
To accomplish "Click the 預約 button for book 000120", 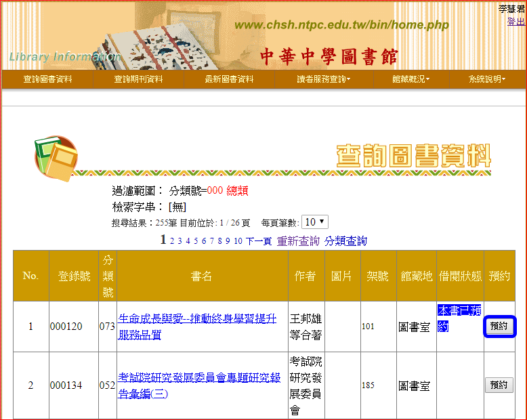I will [x=499, y=327].
